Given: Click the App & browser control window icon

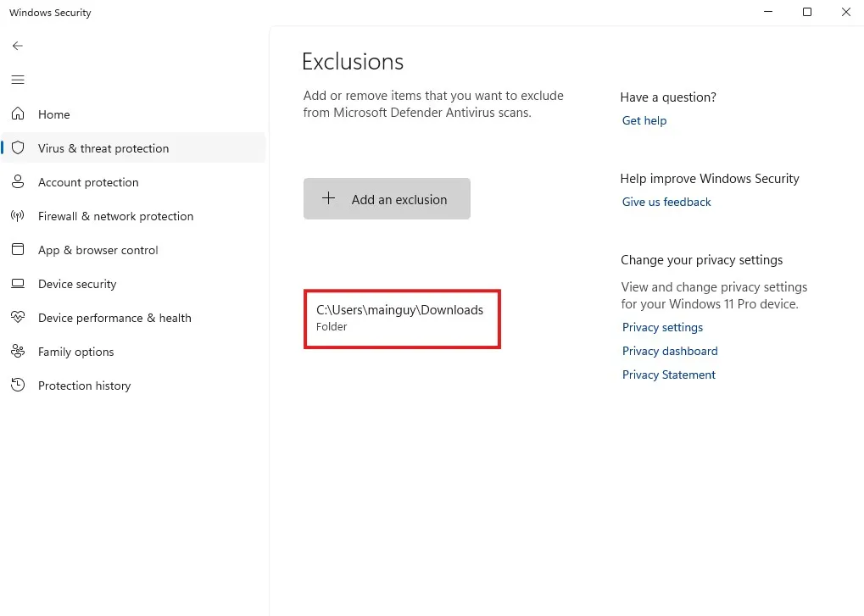Looking at the screenshot, I should 18,250.
